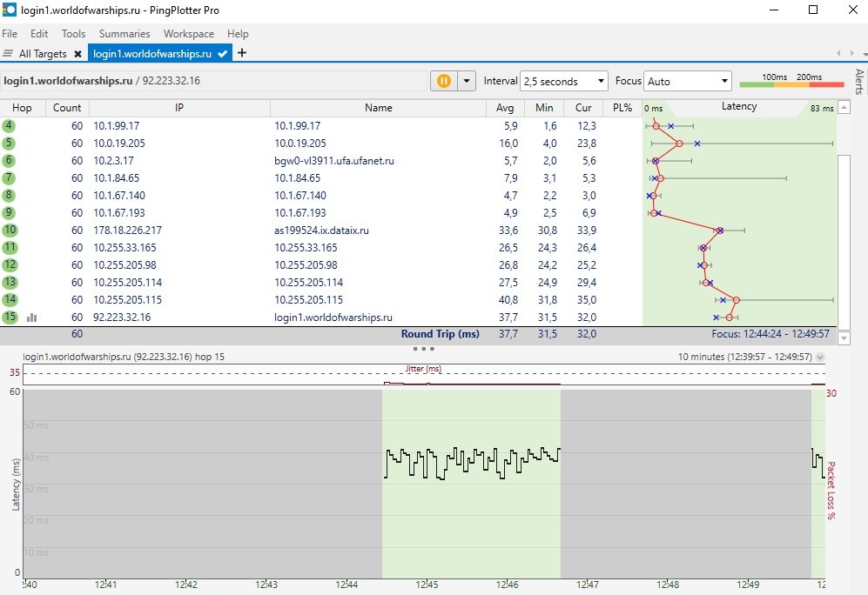This screenshot has height=595, width=868.
Task: Select hop 10 green circle icon
Action: [10, 230]
